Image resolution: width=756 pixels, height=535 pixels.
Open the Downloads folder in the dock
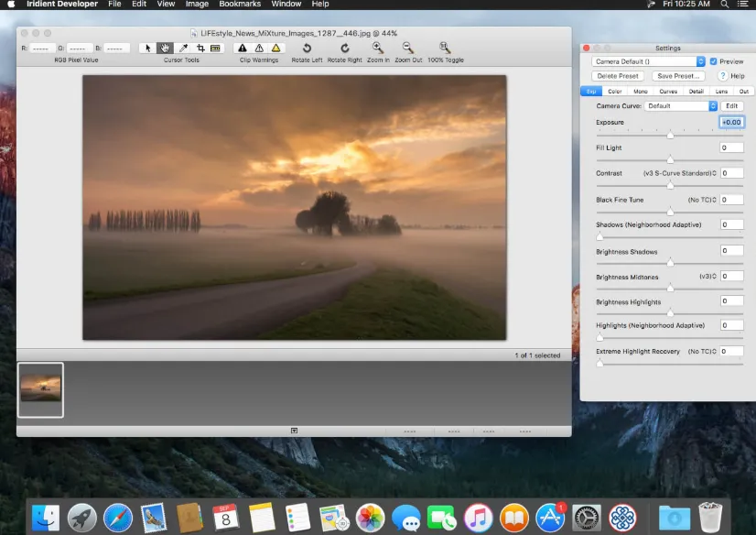click(x=674, y=518)
